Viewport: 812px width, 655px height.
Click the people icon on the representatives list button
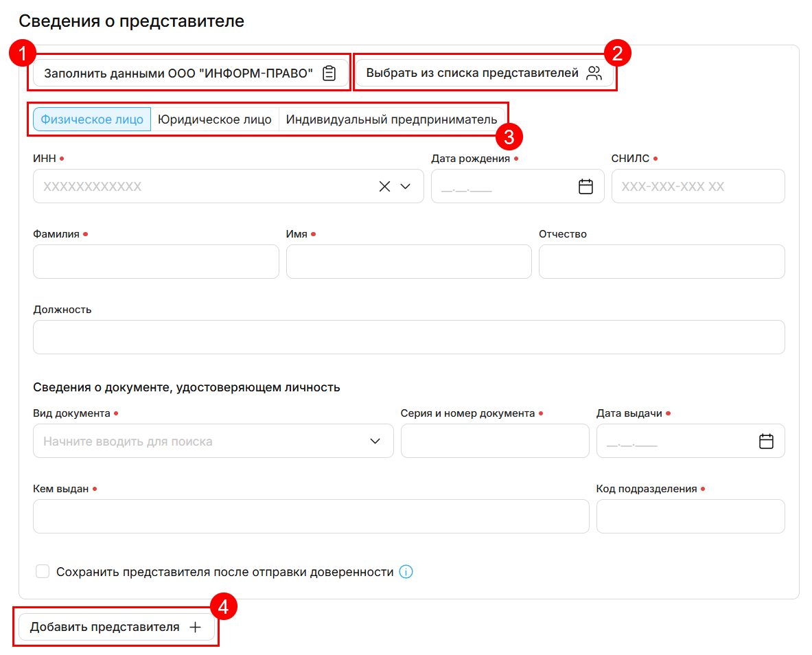point(594,73)
